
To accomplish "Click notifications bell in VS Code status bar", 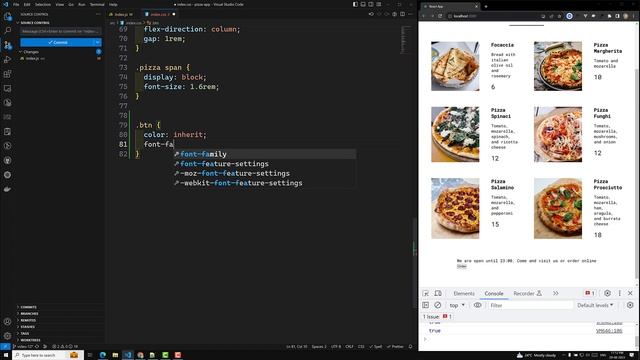I will pyautogui.click(x=411, y=347).
